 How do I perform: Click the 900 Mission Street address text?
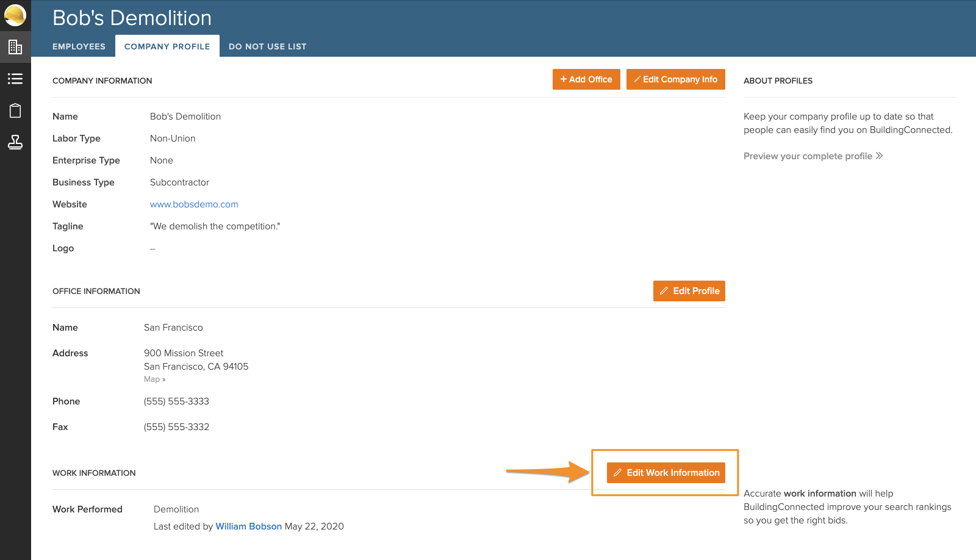184,353
